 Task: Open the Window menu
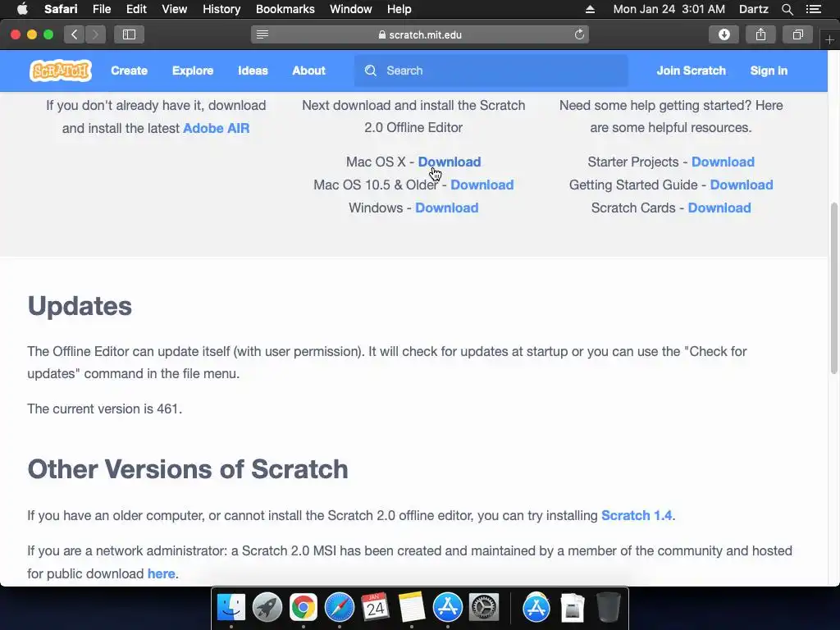(351, 9)
